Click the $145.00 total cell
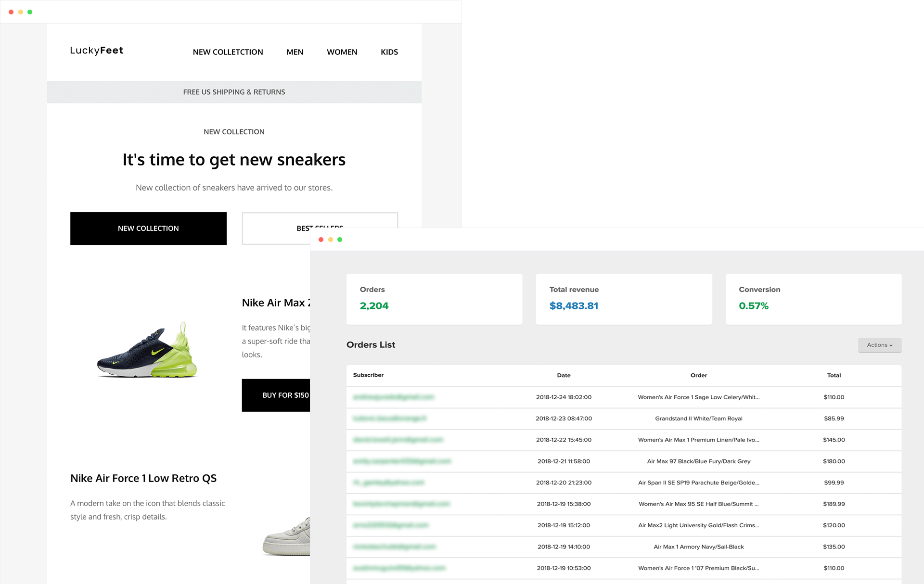The height and width of the screenshot is (584, 924). point(834,440)
